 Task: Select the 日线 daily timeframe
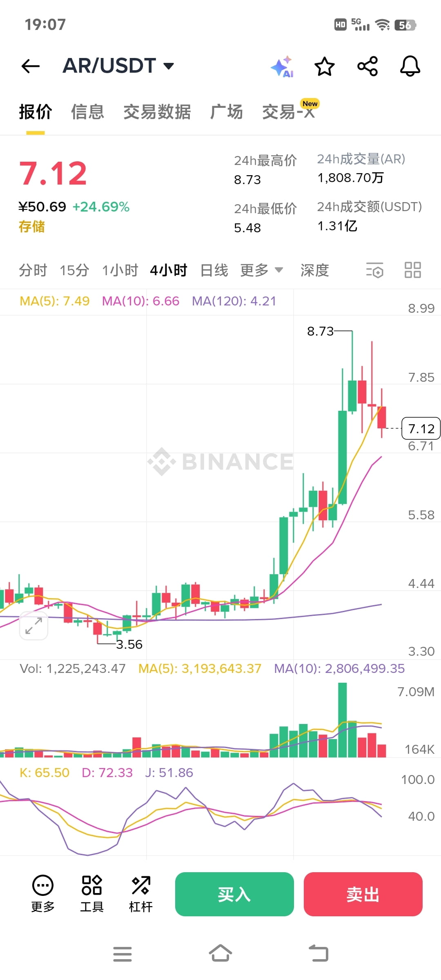214,270
